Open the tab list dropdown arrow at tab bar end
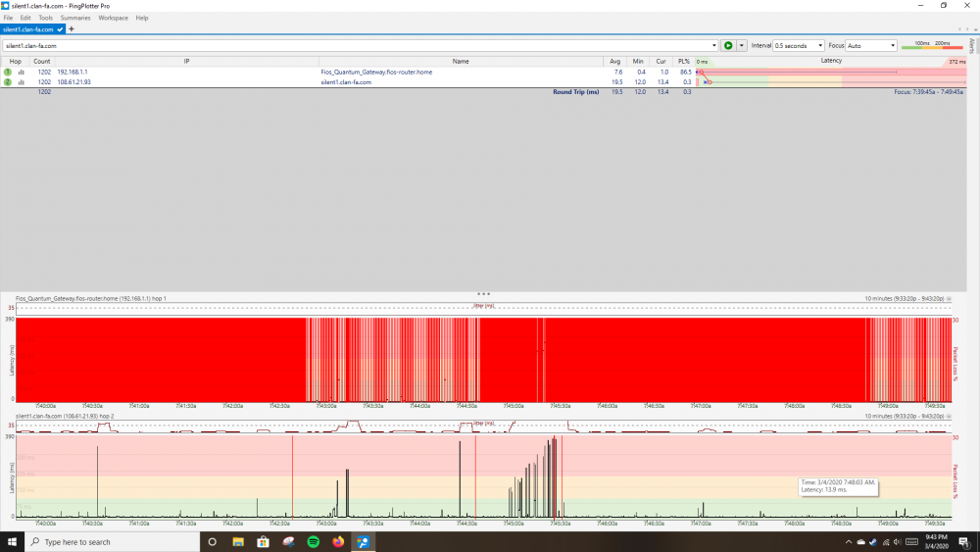The height and width of the screenshot is (552, 980). [x=976, y=29]
